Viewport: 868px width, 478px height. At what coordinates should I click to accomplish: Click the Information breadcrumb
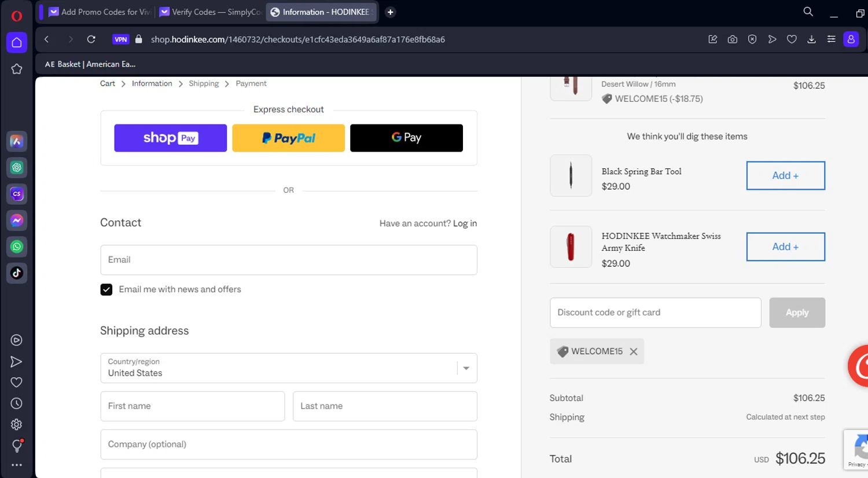tap(152, 83)
